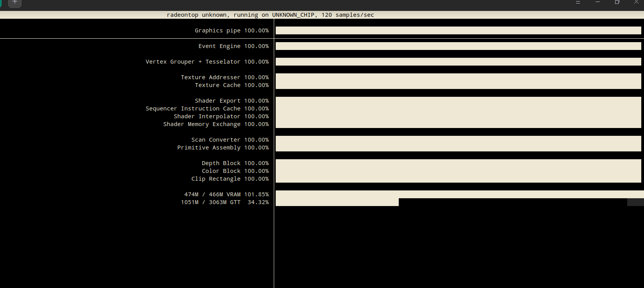Click the Shader Memory Exchange label
644x288 pixels.
click(x=202, y=124)
